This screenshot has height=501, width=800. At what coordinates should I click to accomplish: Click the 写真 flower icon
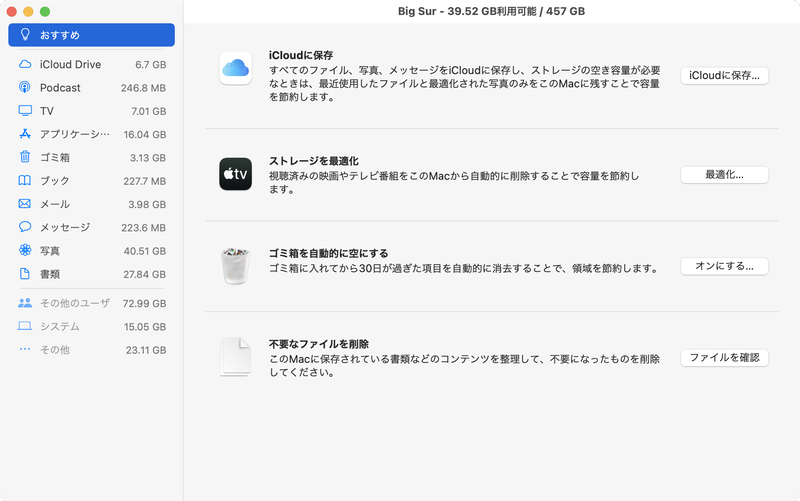point(25,250)
